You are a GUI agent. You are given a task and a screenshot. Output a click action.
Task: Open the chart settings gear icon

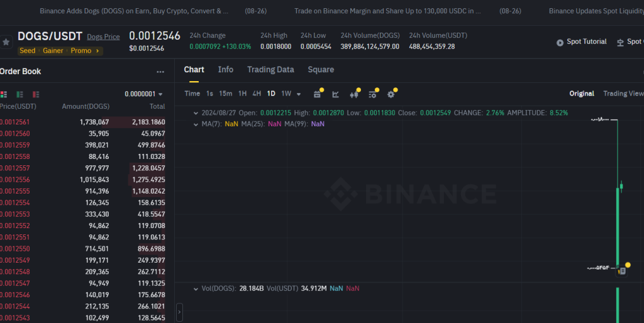pyautogui.click(x=391, y=94)
